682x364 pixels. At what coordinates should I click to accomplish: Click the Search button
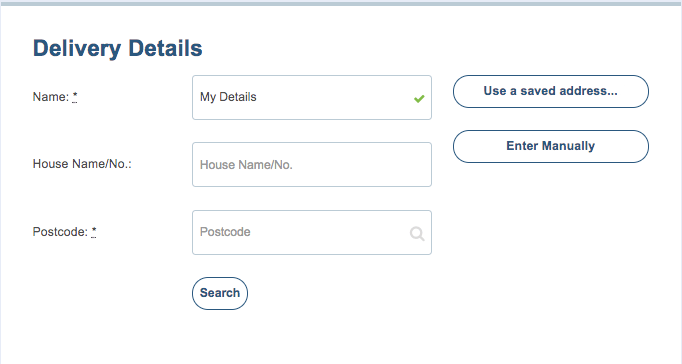click(x=220, y=294)
